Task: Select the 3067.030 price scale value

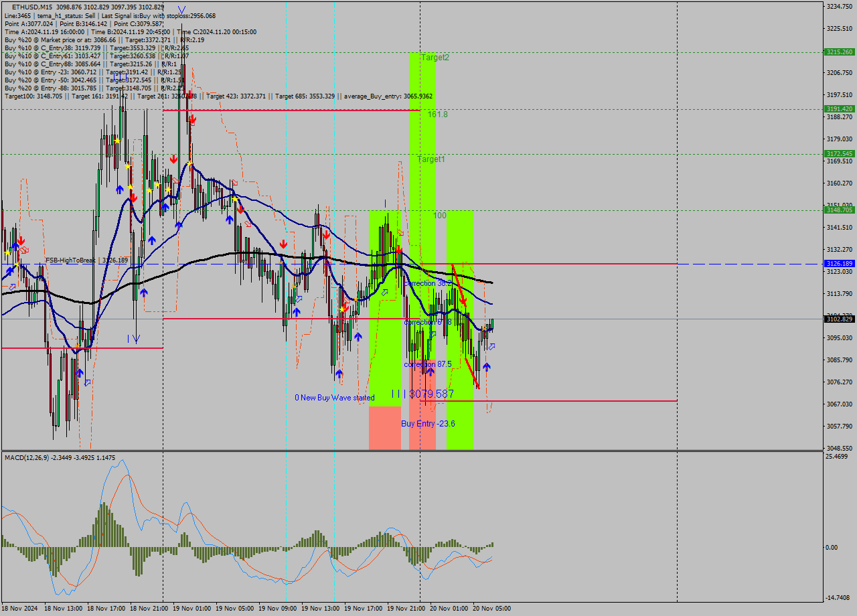Action: click(x=840, y=404)
